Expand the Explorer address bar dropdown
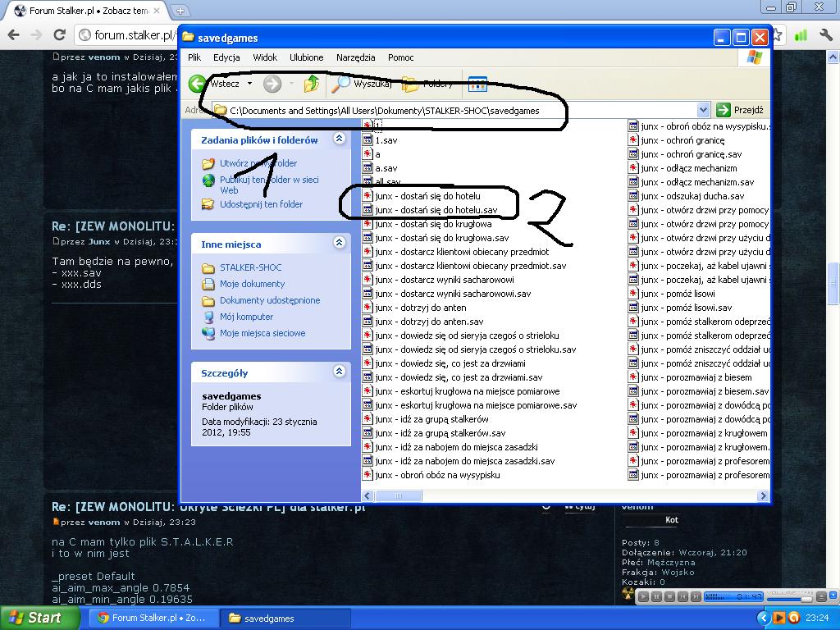The height and width of the screenshot is (630, 840). (704, 111)
